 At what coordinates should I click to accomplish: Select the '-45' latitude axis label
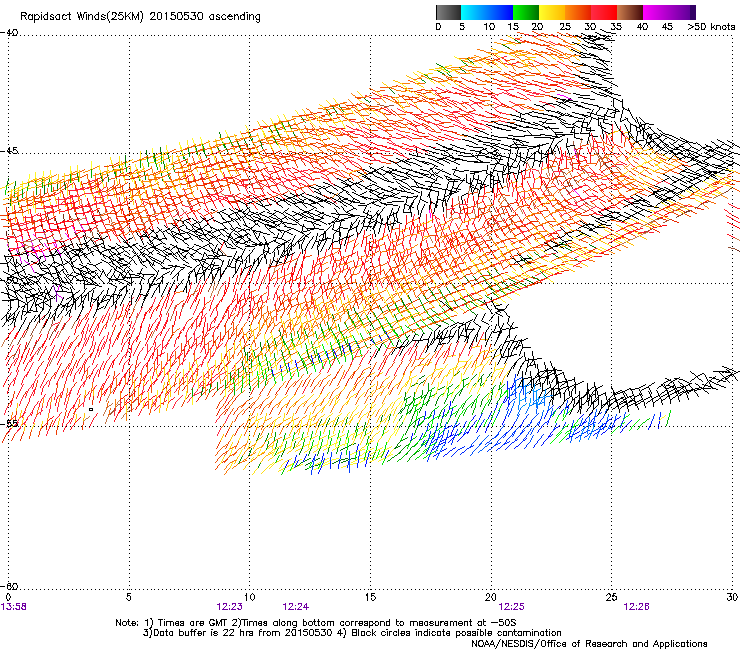[x=9, y=151]
